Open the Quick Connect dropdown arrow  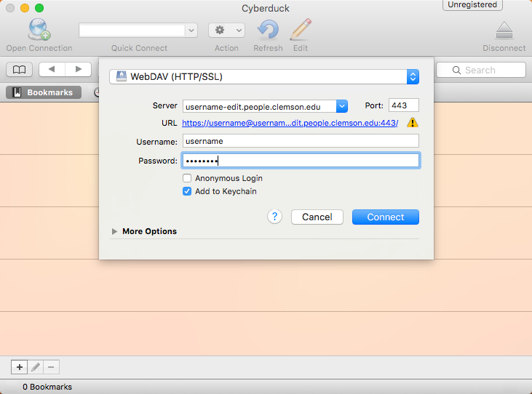point(191,31)
